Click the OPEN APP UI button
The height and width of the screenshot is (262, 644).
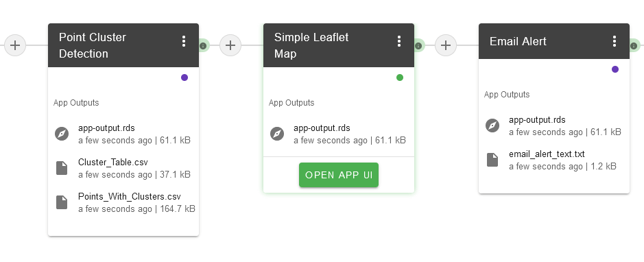coord(339,175)
